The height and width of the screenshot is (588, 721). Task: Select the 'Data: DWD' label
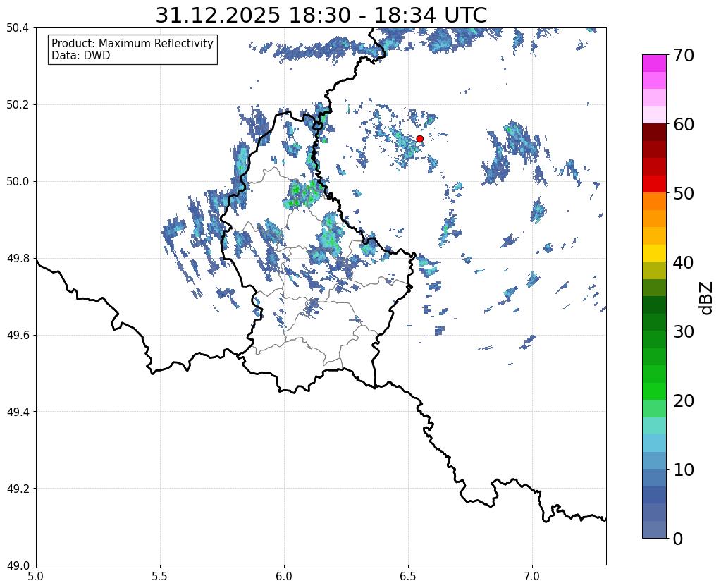81,56
